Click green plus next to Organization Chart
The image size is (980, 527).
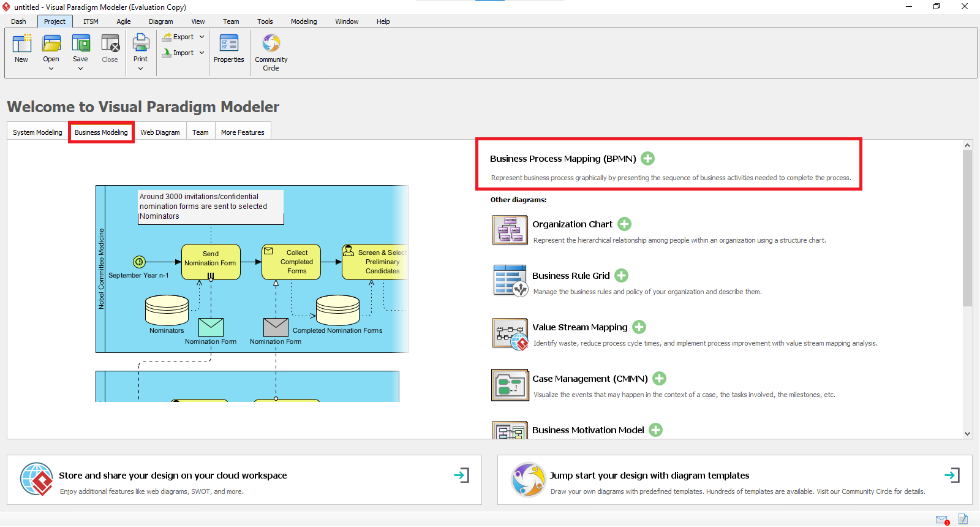tap(624, 224)
